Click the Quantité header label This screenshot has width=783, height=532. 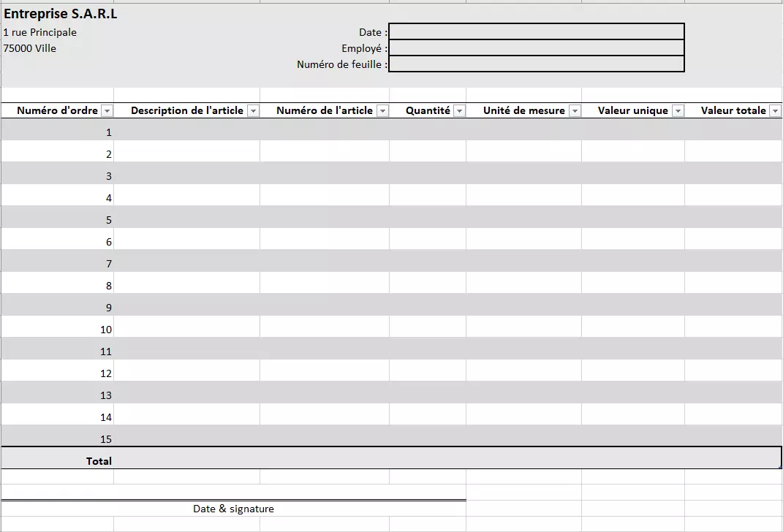click(428, 110)
